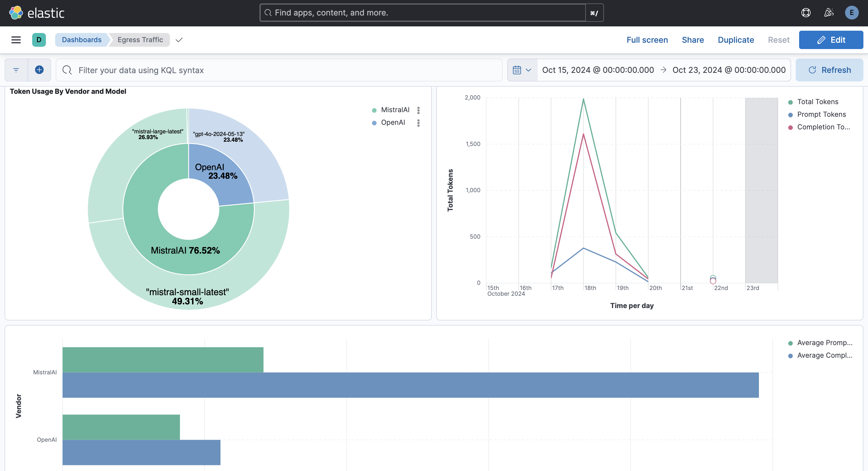Open the E user avatar menu
868x471 pixels.
pyautogui.click(x=851, y=13)
